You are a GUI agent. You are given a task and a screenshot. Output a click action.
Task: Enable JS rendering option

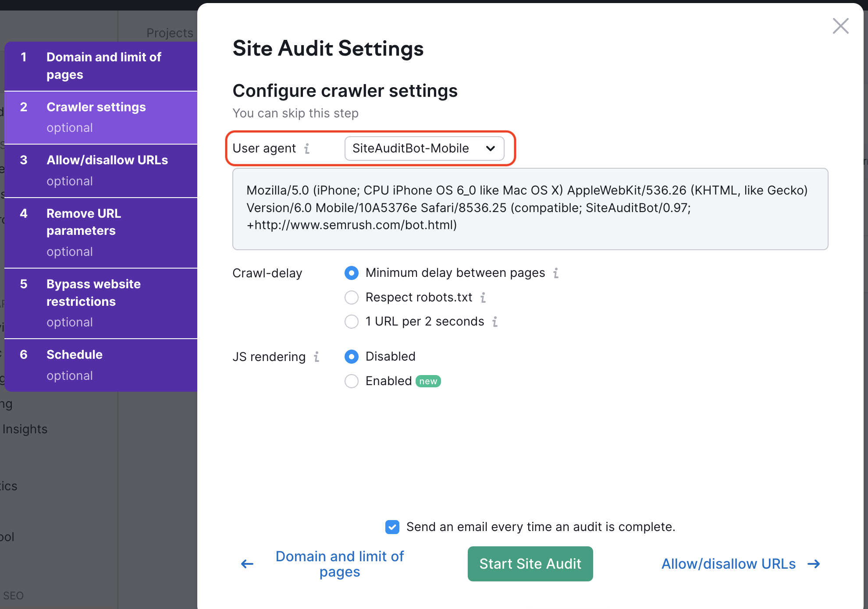point(352,381)
